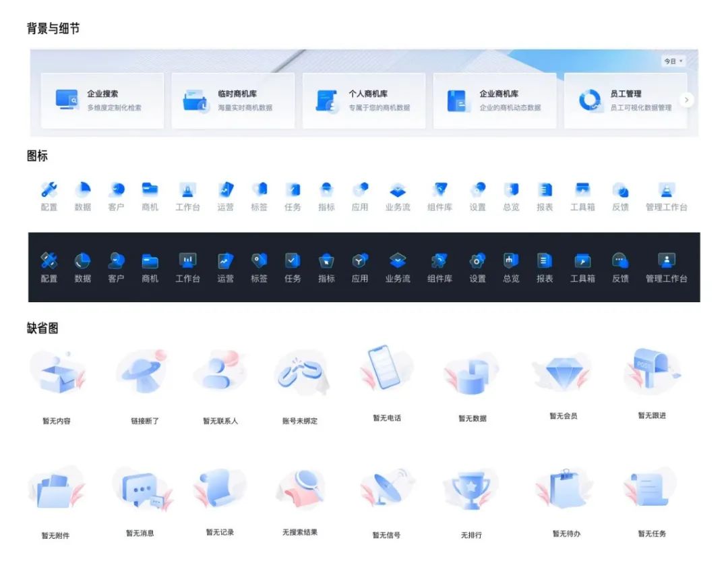Select the light 应用 icon

[x=360, y=189]
